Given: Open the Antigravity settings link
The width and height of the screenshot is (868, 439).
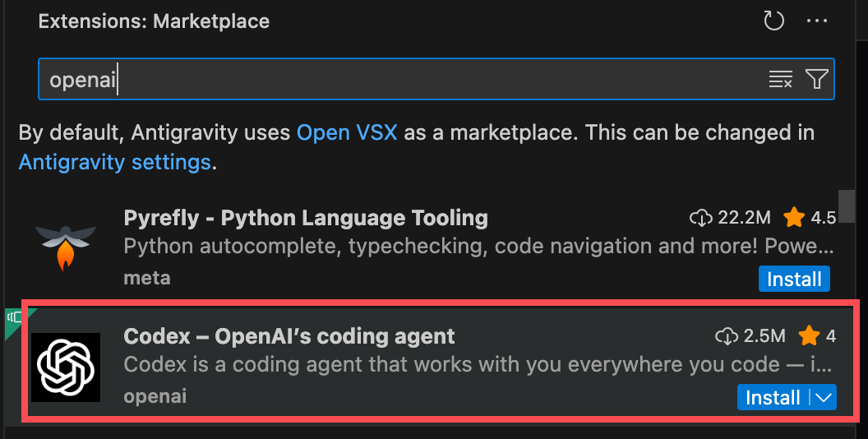Looking at the screenshot, I should click(x=115, y=162).
